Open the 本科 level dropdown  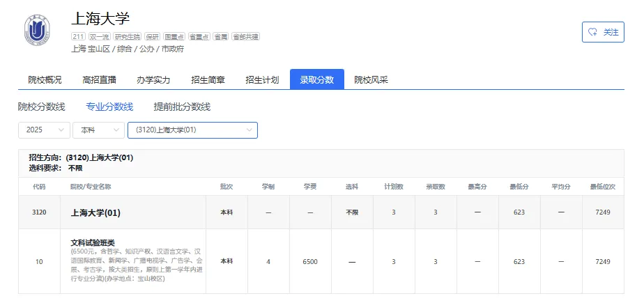98,130
